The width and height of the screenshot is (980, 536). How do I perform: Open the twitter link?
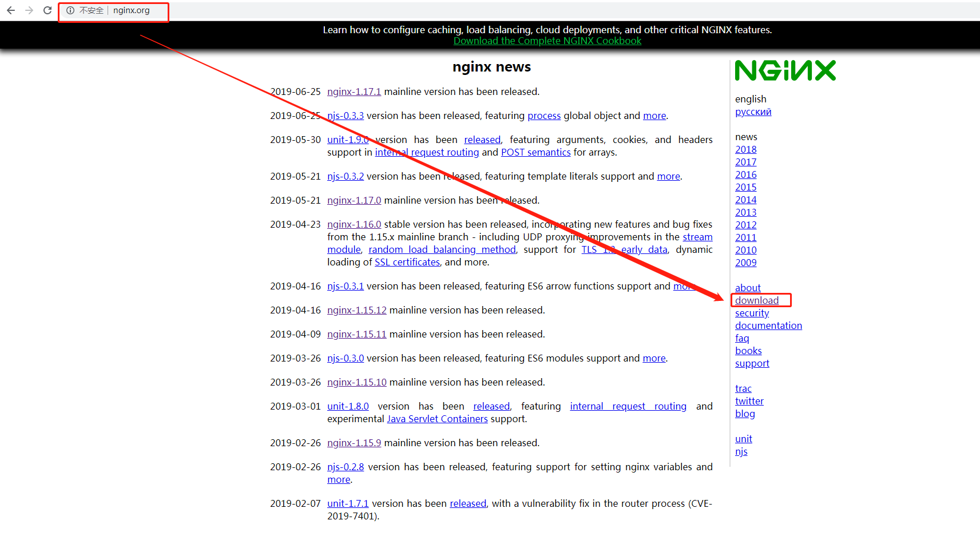pos(749,401)
